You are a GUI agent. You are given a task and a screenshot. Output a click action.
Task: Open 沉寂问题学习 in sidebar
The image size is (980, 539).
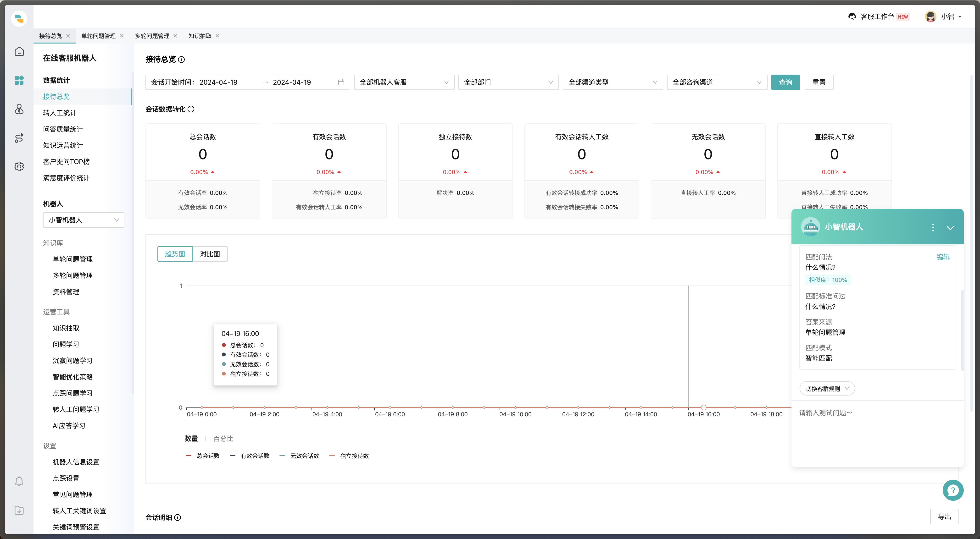click(x=73, y=360)
